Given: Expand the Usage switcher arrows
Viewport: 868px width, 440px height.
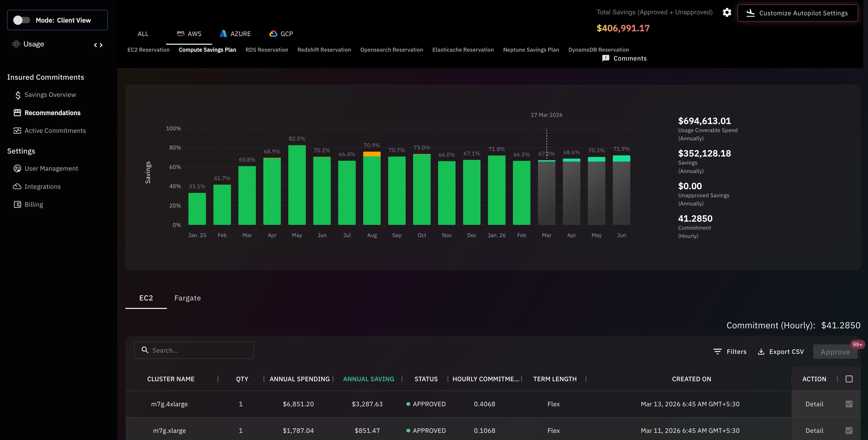Looking at the screenshot, I should pyautogui.click(x=98, y=45).
